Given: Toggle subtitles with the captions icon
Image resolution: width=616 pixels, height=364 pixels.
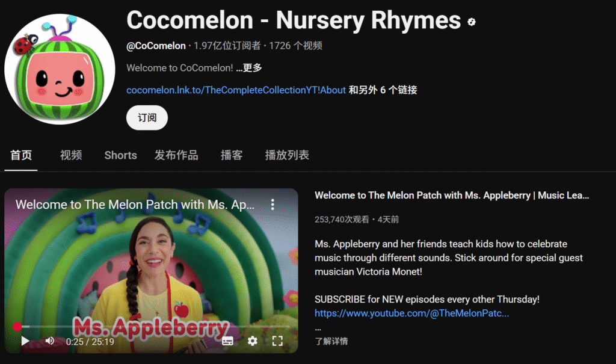Looking at the screenshot, I should [x=227, y=341].
